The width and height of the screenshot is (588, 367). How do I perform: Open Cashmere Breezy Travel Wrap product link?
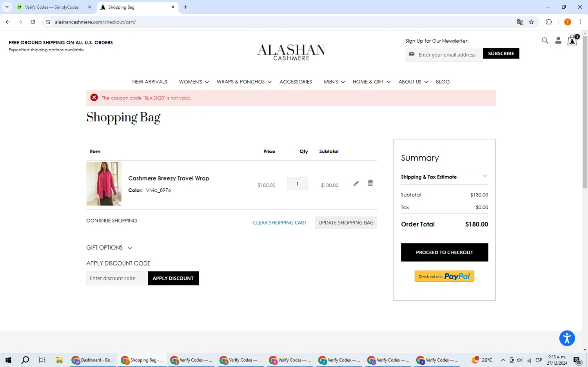(x=169, y=178)
